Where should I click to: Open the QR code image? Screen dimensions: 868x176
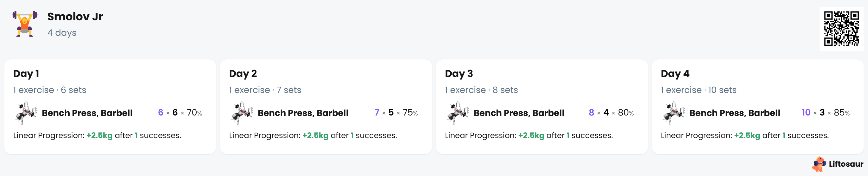841,28
